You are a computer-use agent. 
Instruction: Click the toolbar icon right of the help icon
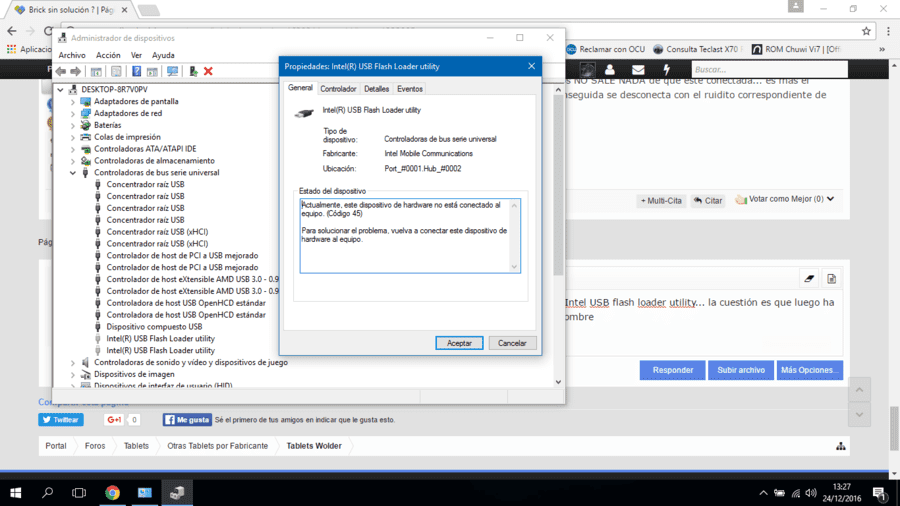(x=152, y=71)
